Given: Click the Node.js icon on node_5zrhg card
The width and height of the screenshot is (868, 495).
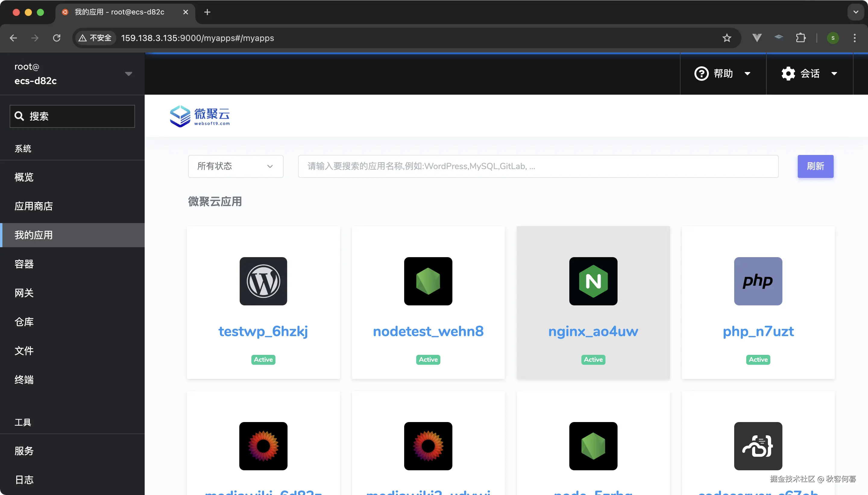Looking at the screenshot, I should 593,446.
